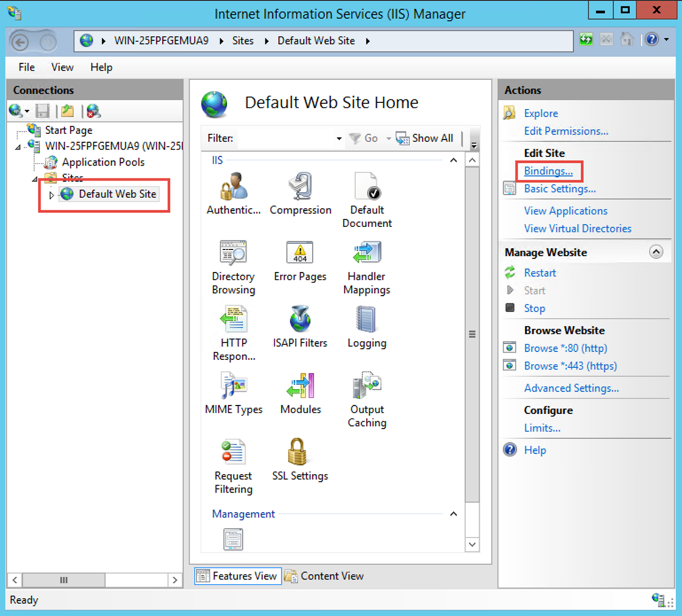Open the Error Pages feature
The image size is (682, 616).
300,261
